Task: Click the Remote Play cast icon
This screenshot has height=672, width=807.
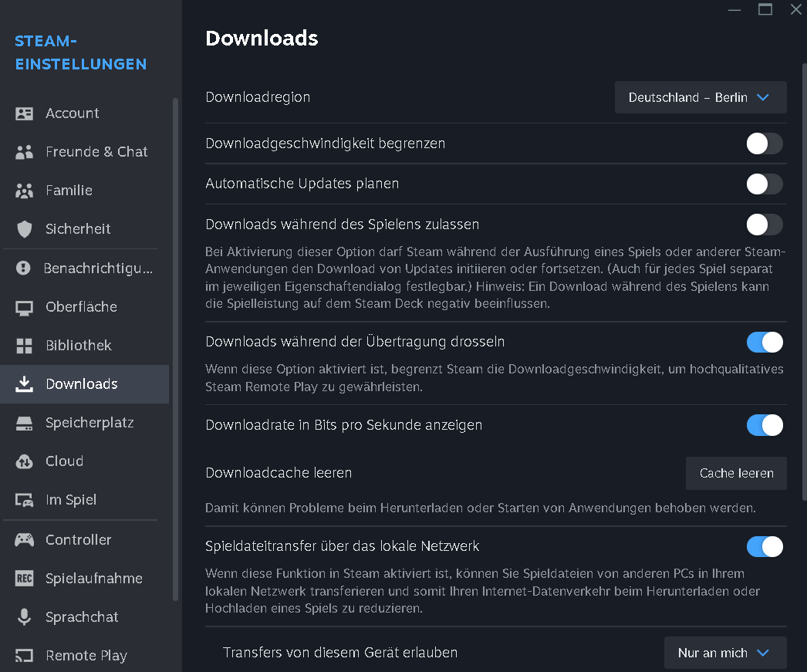Action: point(24,656)
